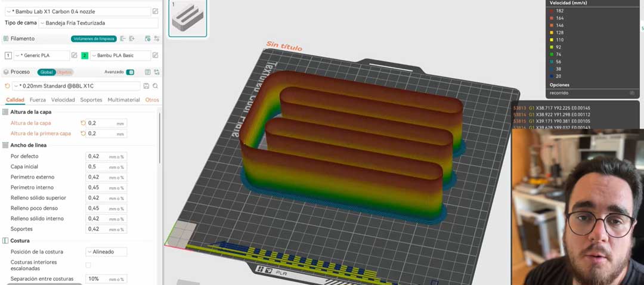This screenshot has height=285, width=644.
Task: Toggle the Avanzado mode switch
Action: [130, 72]
